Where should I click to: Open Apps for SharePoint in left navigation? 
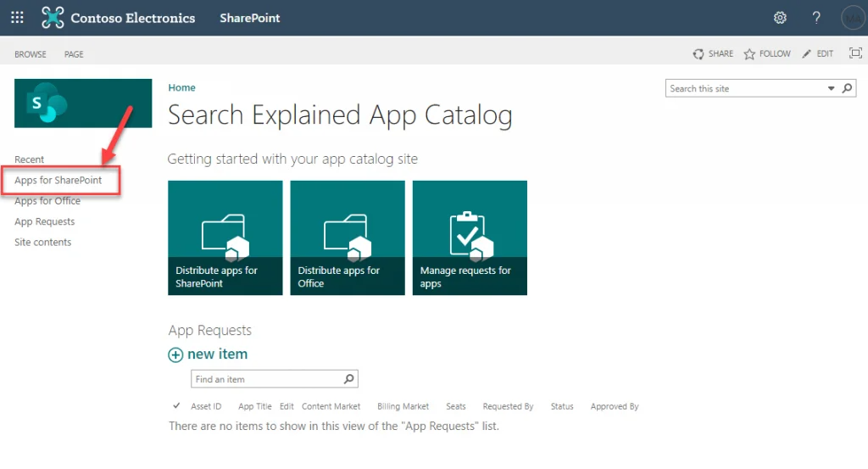58,180
